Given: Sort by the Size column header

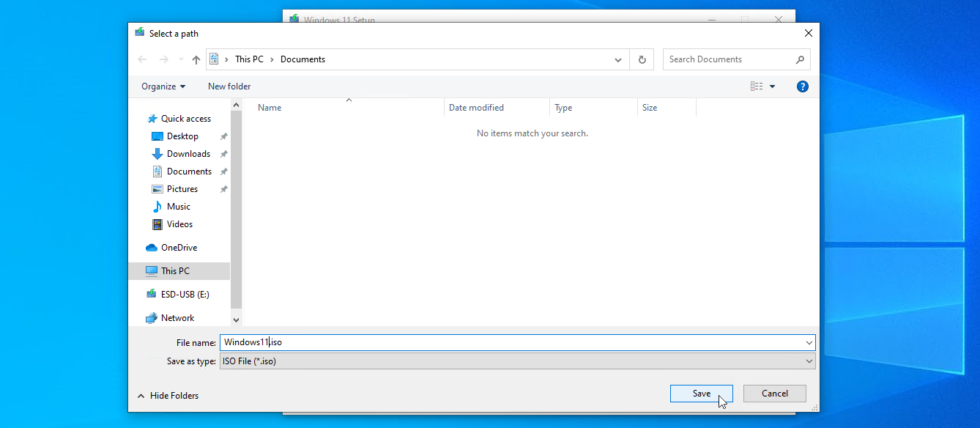Looking at the screenshot, I should point(650,108).
